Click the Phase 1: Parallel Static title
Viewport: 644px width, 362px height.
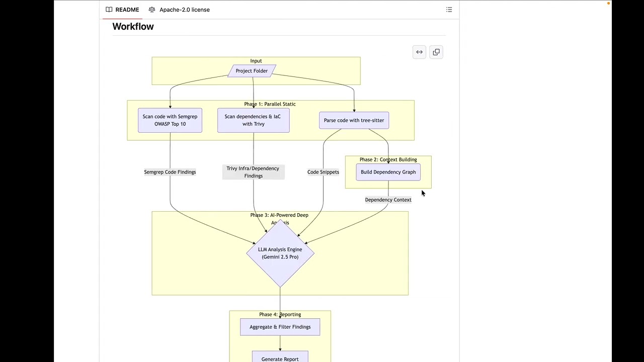point(270,104)
